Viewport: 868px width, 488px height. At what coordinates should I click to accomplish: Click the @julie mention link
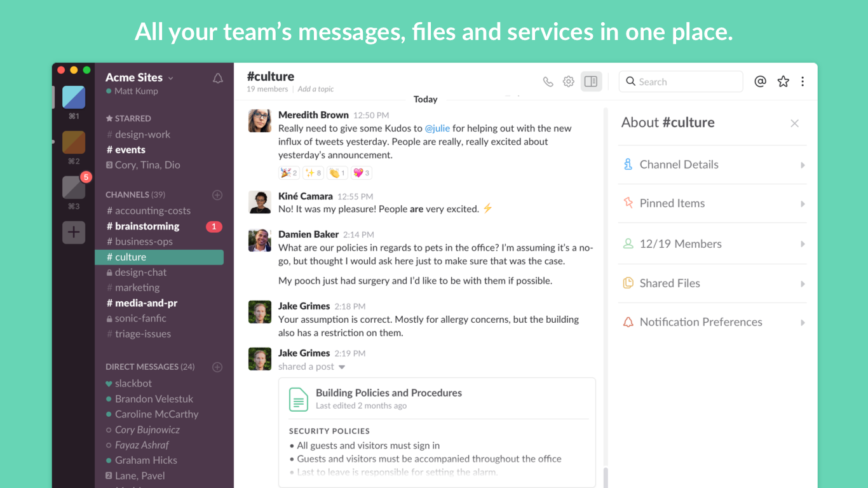tap(437, 128)
